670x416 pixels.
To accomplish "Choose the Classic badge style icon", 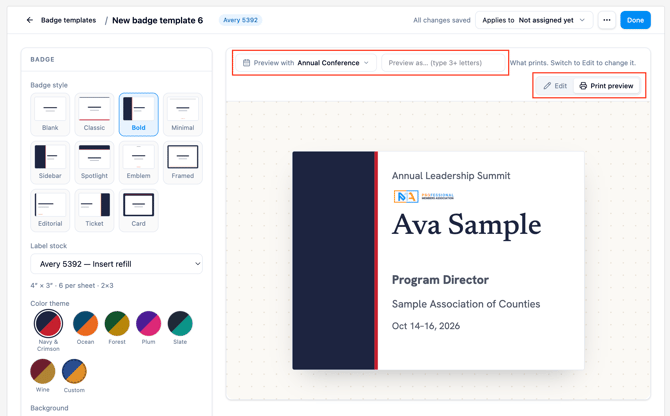I will click(x=94, y=108).
